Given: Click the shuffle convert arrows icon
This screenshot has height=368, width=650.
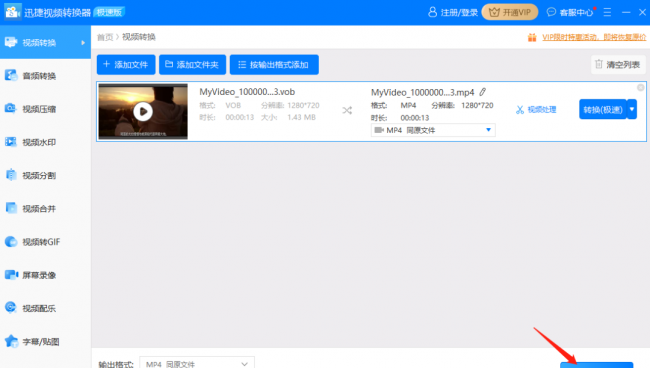Looking at the screenshot, I should 347,111.
